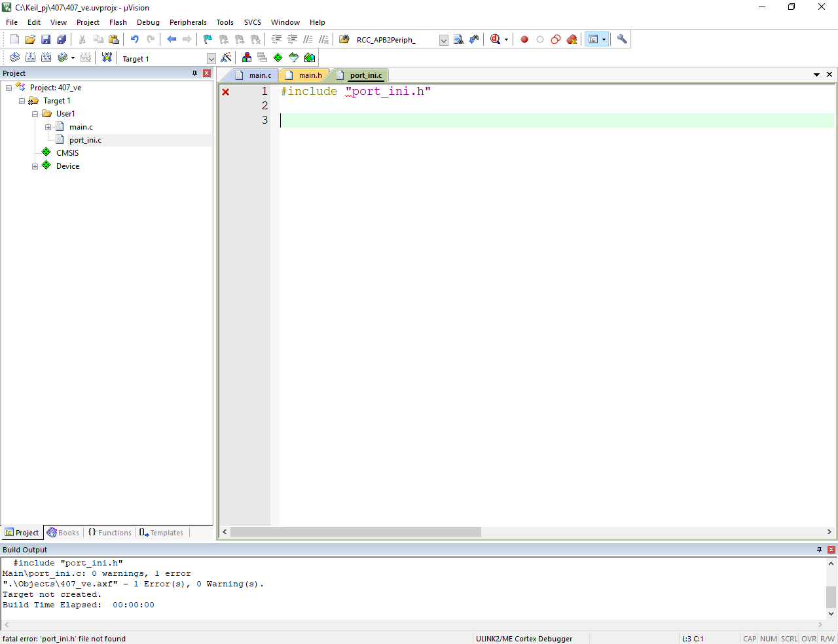Open the Pack Installer icon

310,58
